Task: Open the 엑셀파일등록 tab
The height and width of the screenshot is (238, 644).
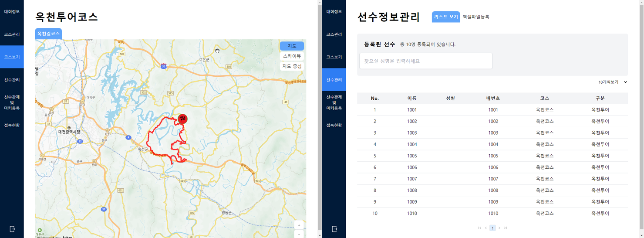Action: coord(476,17)
